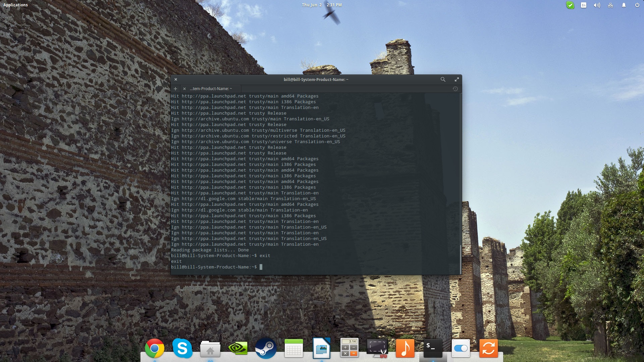Click 'trusty/multiverse Translation-en_US' line

pos(258,130)
